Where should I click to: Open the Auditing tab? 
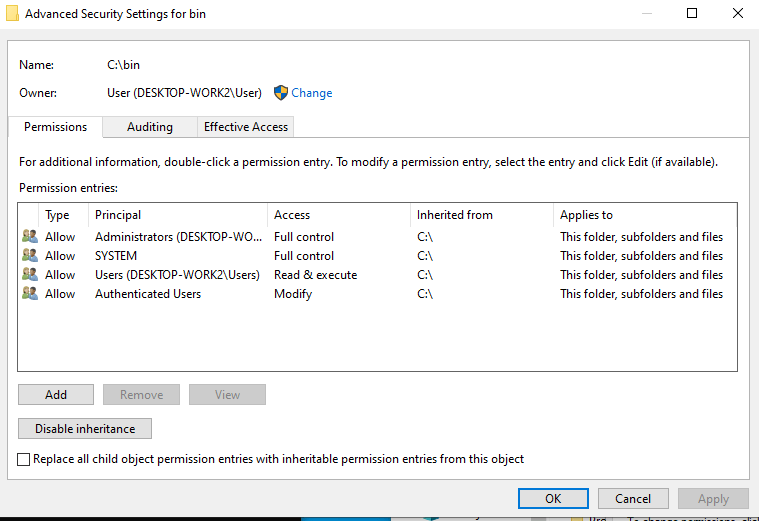tap(150, 127)
